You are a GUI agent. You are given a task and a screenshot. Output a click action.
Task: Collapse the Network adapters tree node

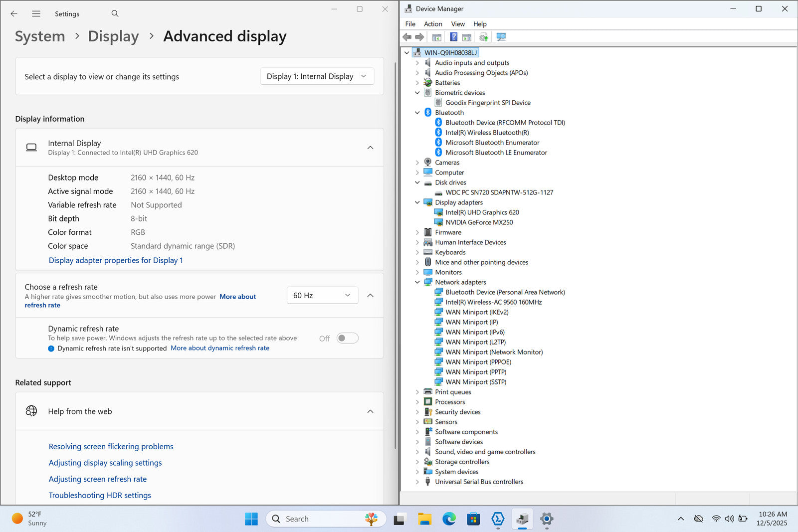coord(417,282)
